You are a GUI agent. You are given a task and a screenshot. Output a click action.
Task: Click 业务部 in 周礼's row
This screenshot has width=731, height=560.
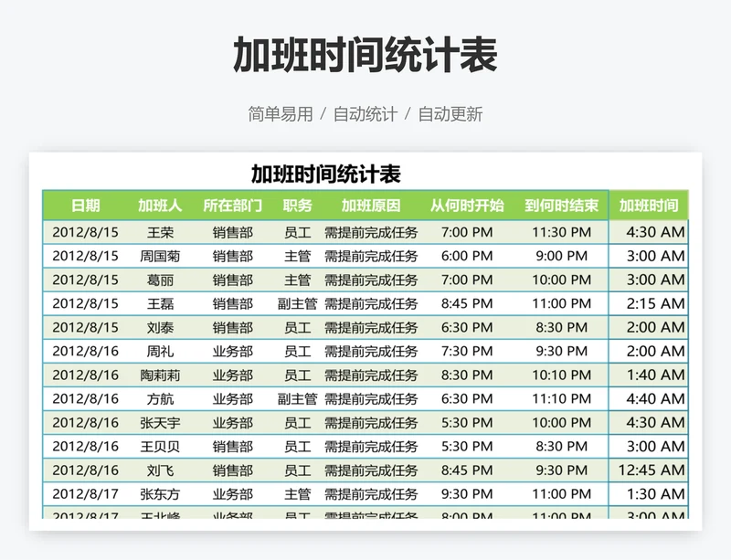coord(233,351)
